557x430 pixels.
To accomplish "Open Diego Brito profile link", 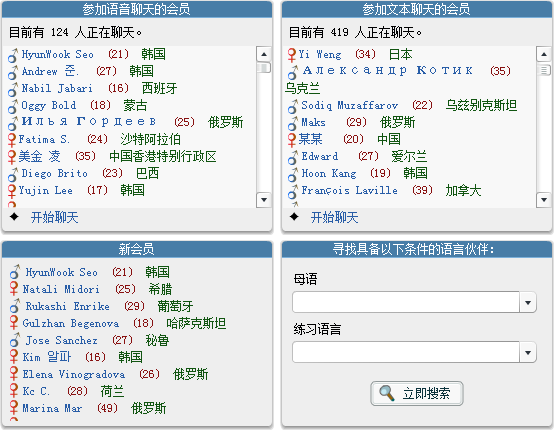I will point(54,173).
